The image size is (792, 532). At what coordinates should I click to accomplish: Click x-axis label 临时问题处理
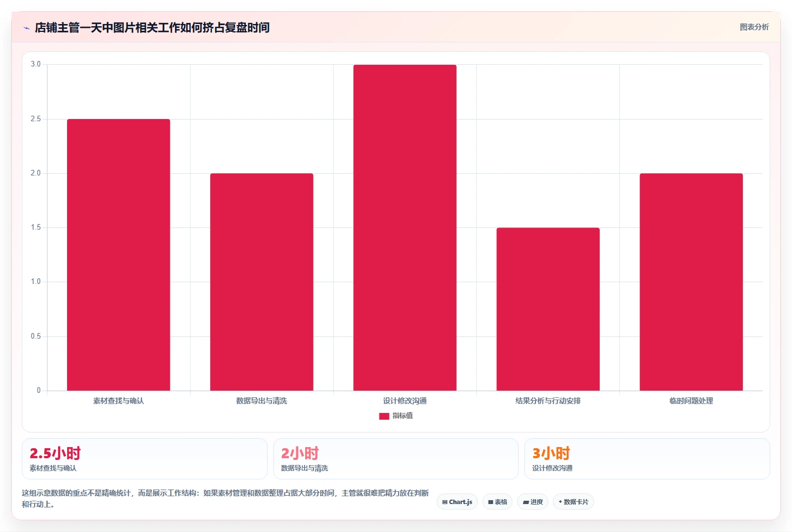coord(691,401)
